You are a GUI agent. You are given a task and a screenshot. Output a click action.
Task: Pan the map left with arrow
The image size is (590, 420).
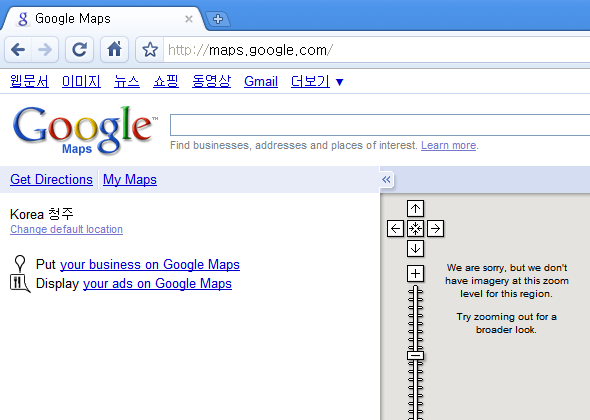(395, 228)
